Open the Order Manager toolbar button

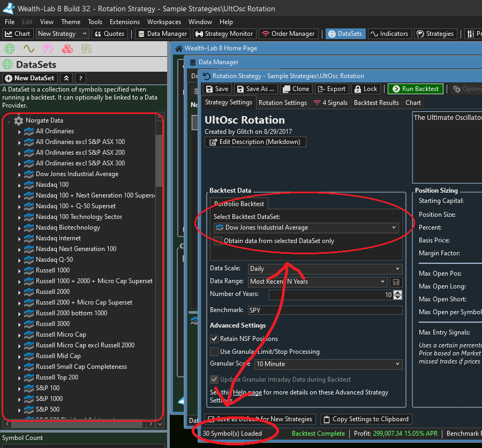[x=288, y=34]
